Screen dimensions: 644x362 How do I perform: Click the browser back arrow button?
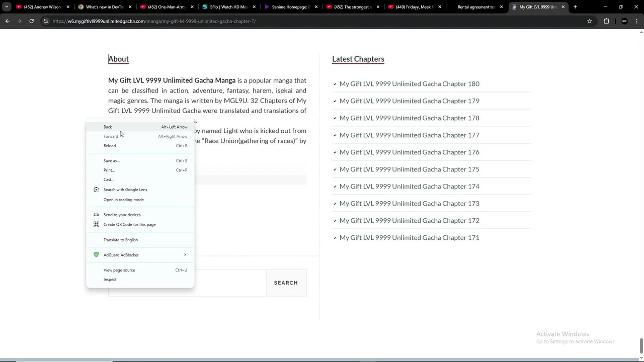coord(7,21)
